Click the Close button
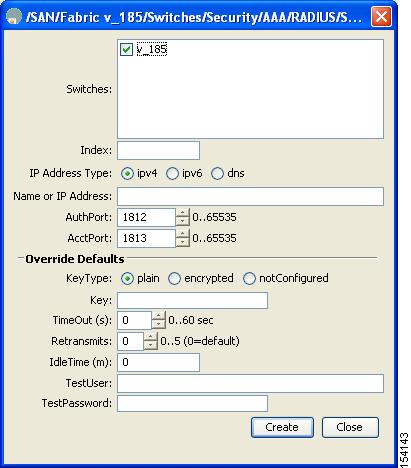The height and width of the screenshot is (468, 411). [x=350, y=427]
